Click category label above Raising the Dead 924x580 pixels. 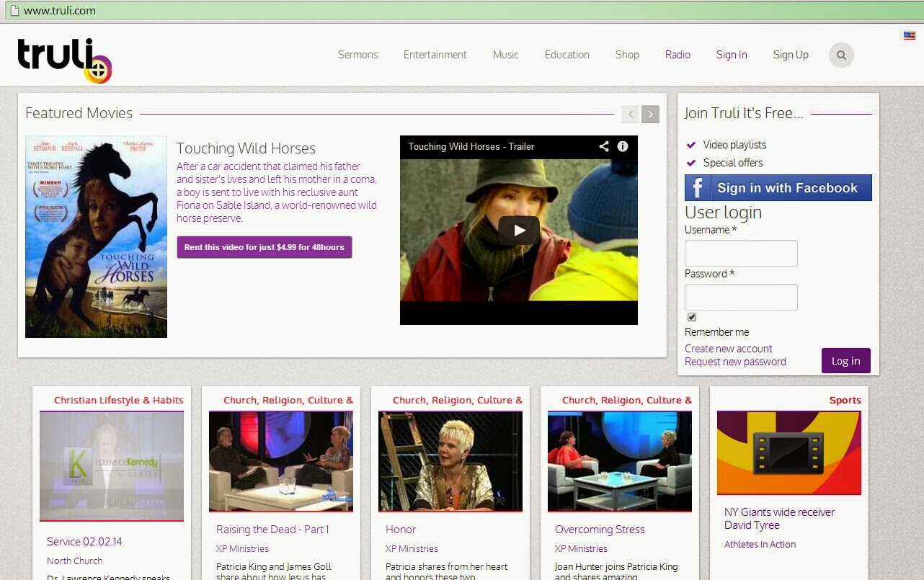(x=288, y=401)
